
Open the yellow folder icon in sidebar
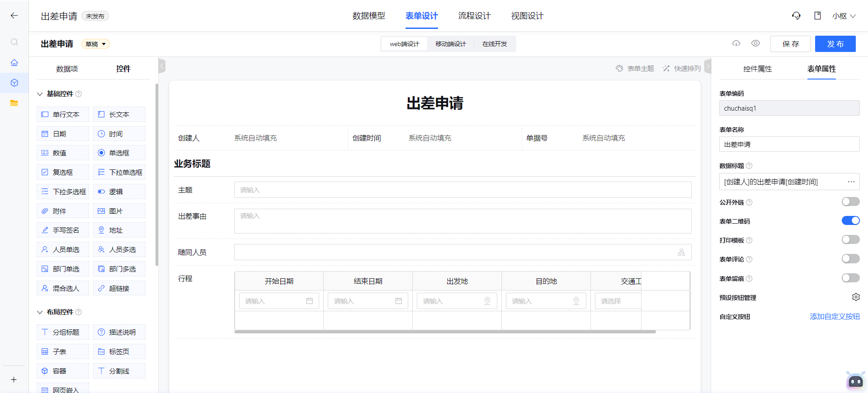tap(14, 103)
